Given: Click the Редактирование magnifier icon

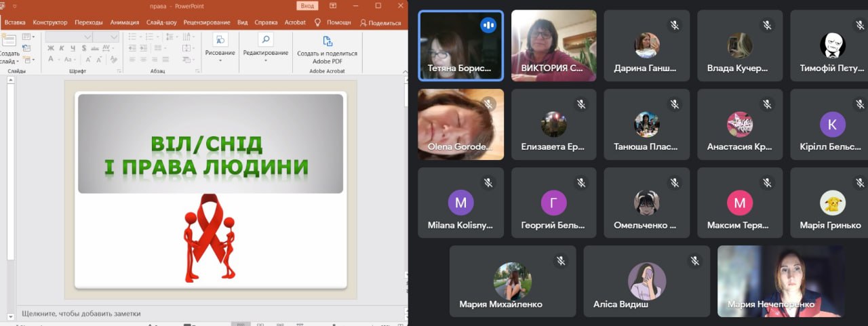Looking at the screenshot, I should (266, 40).
